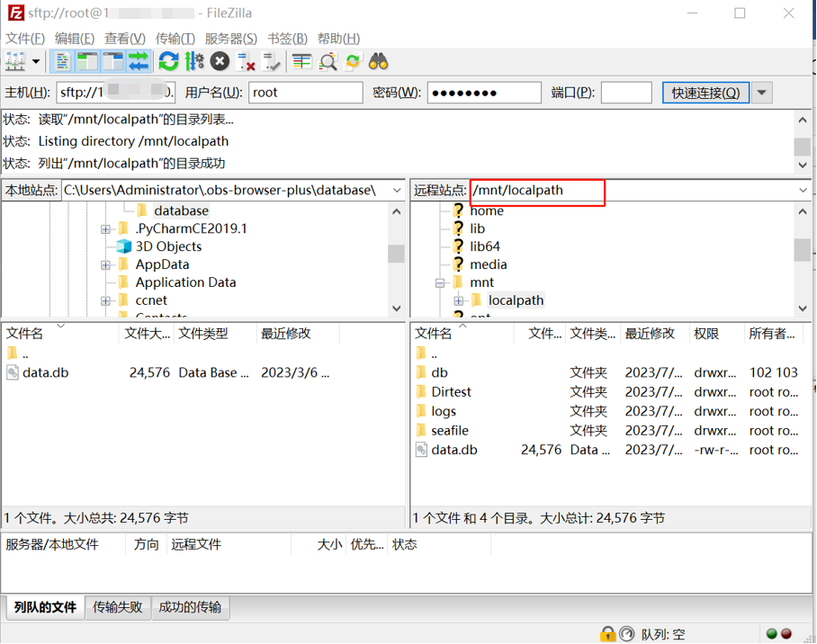
Task: Open directory listing filters dialog
Action: pos(301,62)
